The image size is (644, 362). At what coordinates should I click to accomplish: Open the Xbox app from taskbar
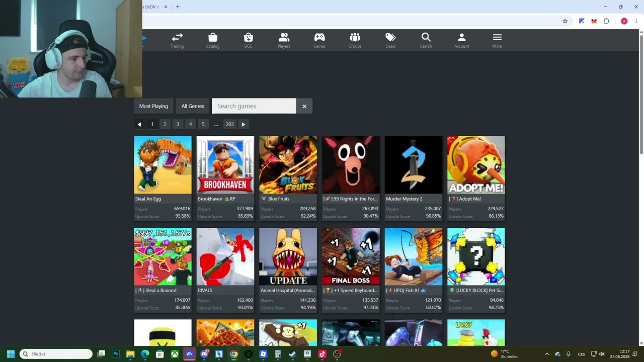[175, 354]
